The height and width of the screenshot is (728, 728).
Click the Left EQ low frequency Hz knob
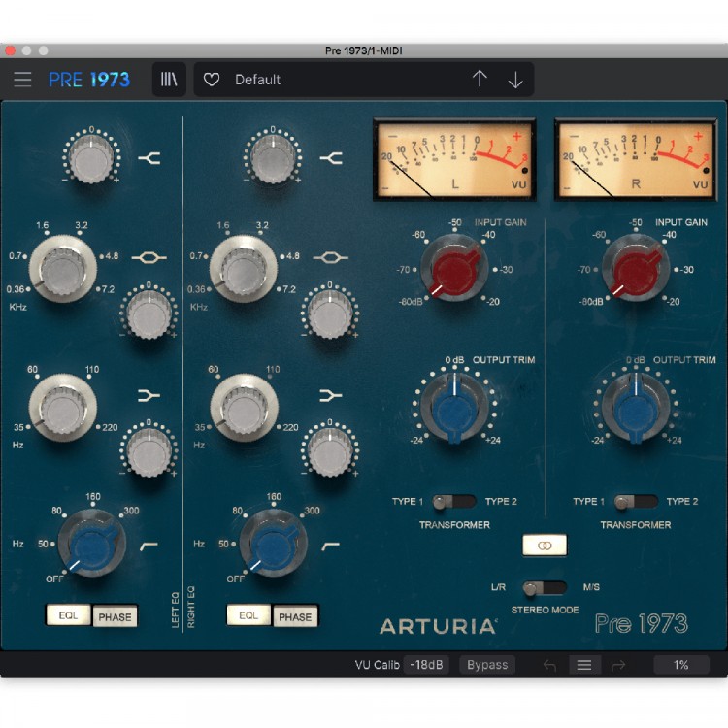click(x=63, y=408)
